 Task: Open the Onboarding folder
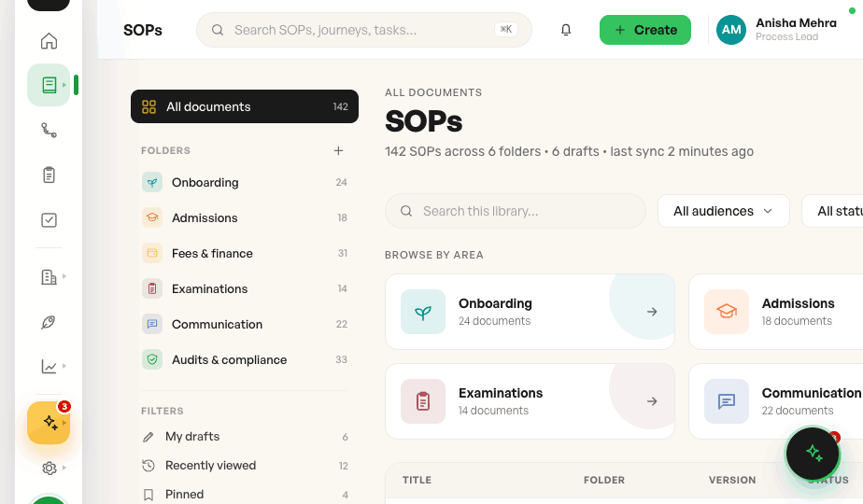tap(245, 182)
